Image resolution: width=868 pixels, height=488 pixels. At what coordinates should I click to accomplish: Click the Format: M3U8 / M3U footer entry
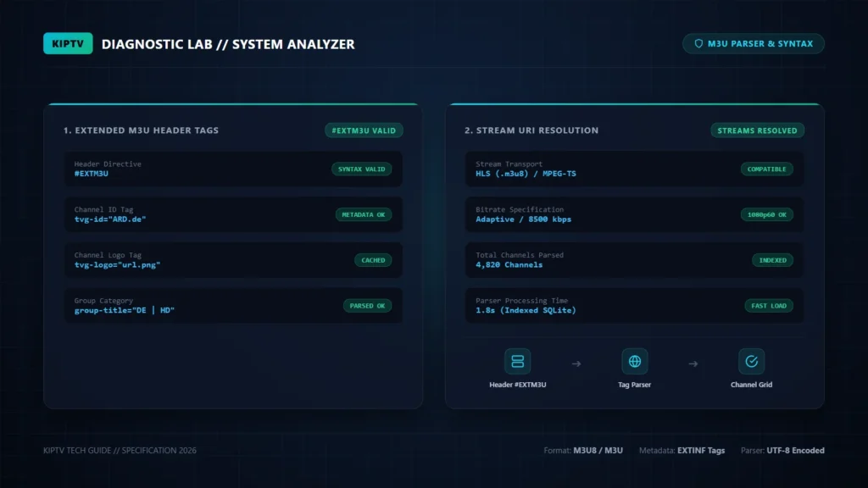pos(583,451)
